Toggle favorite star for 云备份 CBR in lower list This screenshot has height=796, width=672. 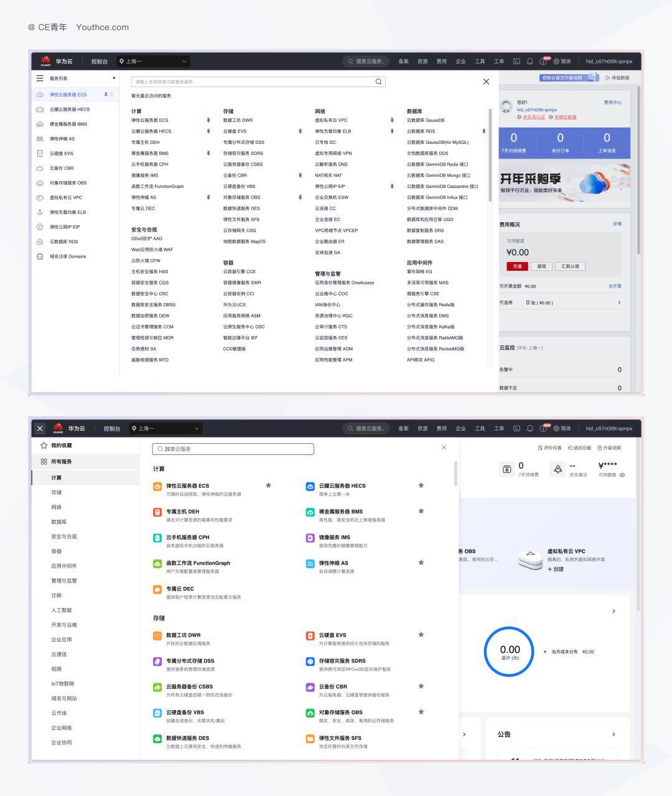click(x=421, y=686)
